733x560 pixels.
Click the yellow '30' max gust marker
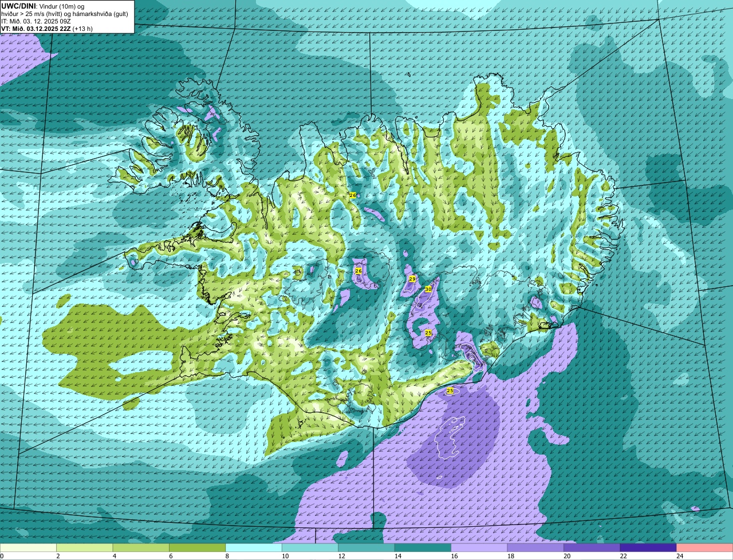(x=428, y=289)
